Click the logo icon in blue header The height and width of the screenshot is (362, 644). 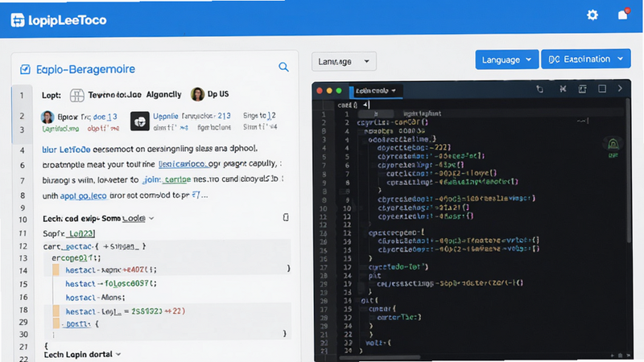tap(18, 19)
